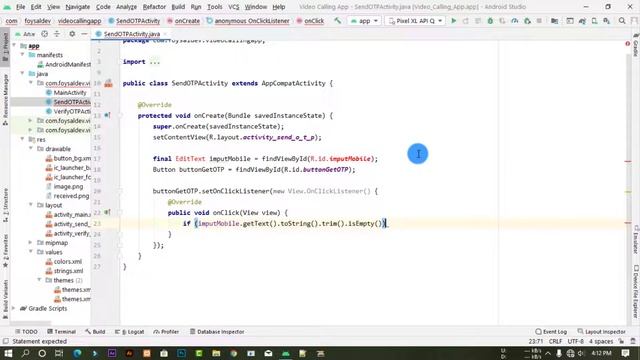Collapse the layout folder
The height and width of the screenshot is (360, 640).
point(31,205)
